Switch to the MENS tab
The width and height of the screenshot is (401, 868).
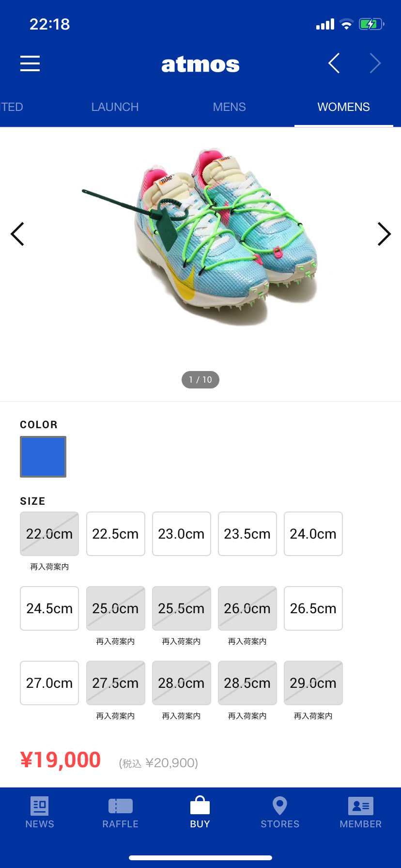(230, 107)
